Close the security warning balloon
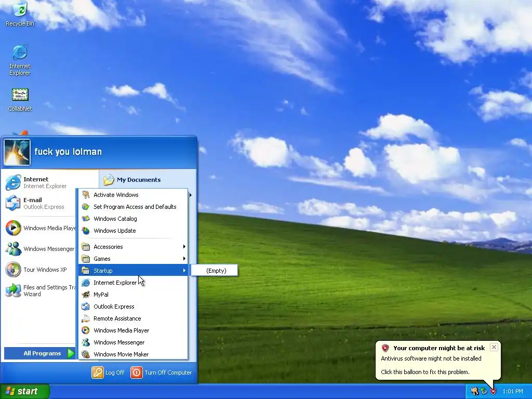The width and height of the screenshot is (532, 399). pos(494,347)
